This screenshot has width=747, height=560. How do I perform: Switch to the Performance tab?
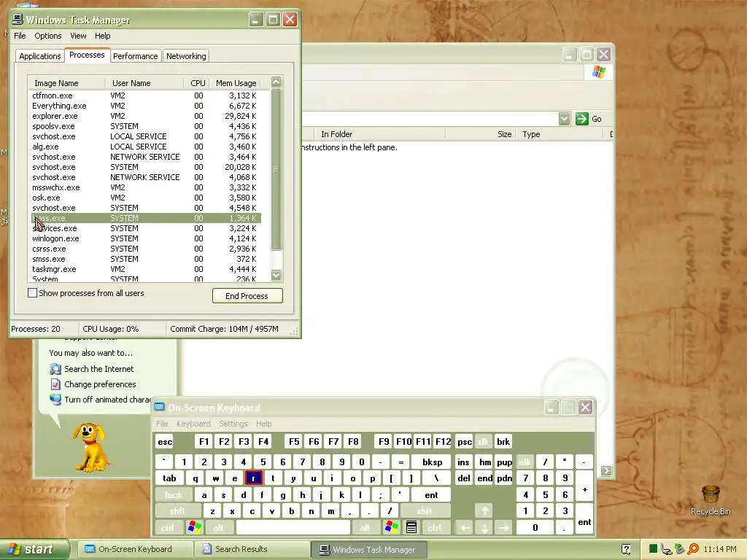135,56
